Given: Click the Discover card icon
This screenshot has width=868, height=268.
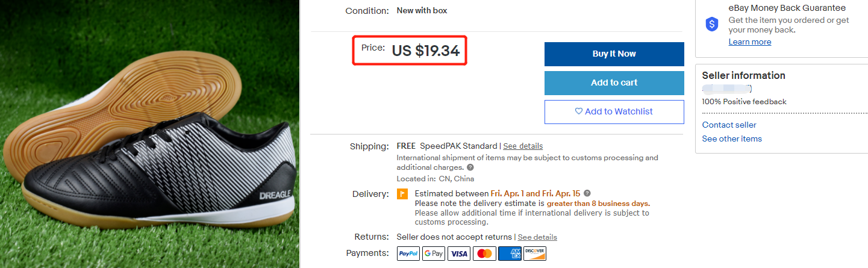Looking at the screenshot, I should tap(535, 254).
